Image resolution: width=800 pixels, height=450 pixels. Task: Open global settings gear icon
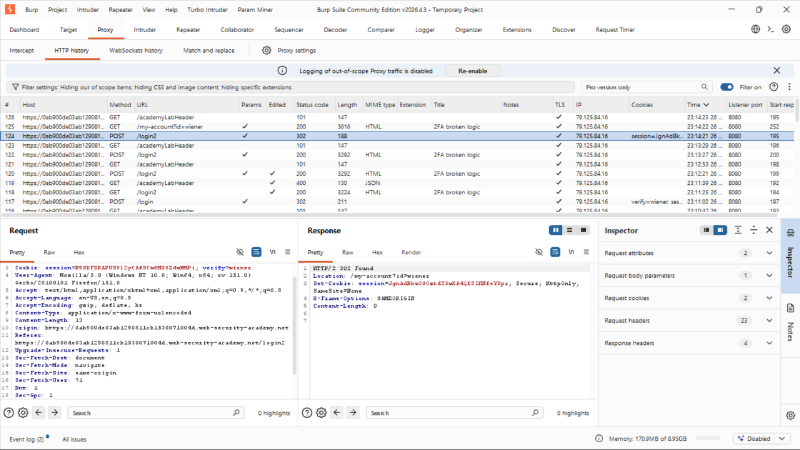click(x=786, y=29)
